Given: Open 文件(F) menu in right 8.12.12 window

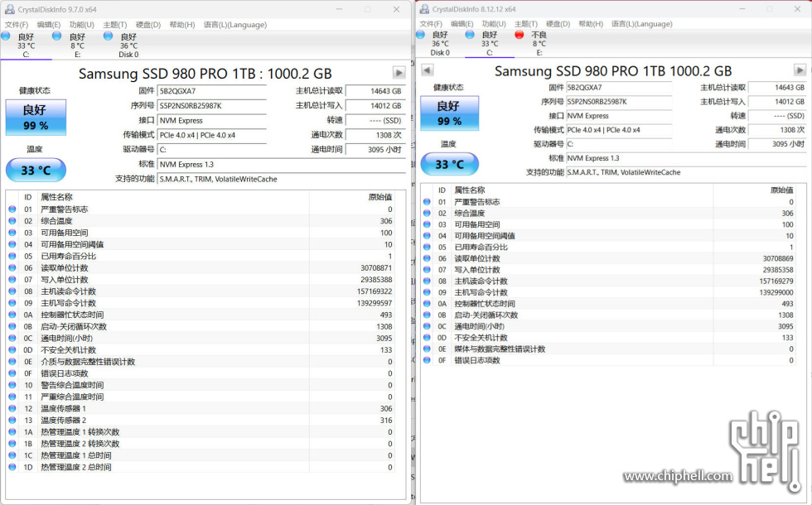Looking at the screenshot, I should click(431, 24).
